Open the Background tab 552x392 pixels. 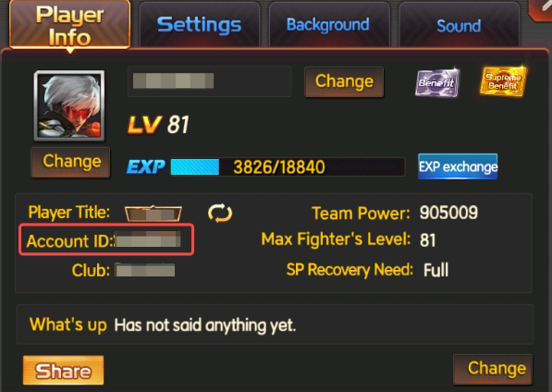[329, 25]
